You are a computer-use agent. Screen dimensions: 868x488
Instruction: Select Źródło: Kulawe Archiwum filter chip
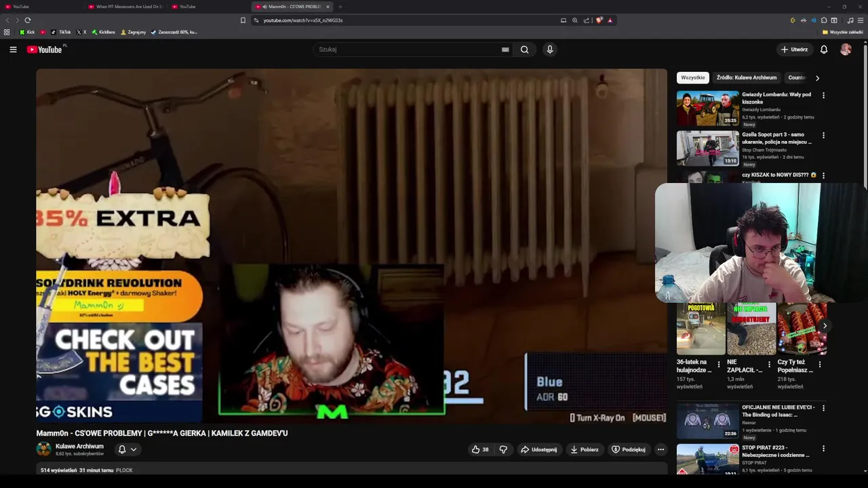tap(747, 78)
